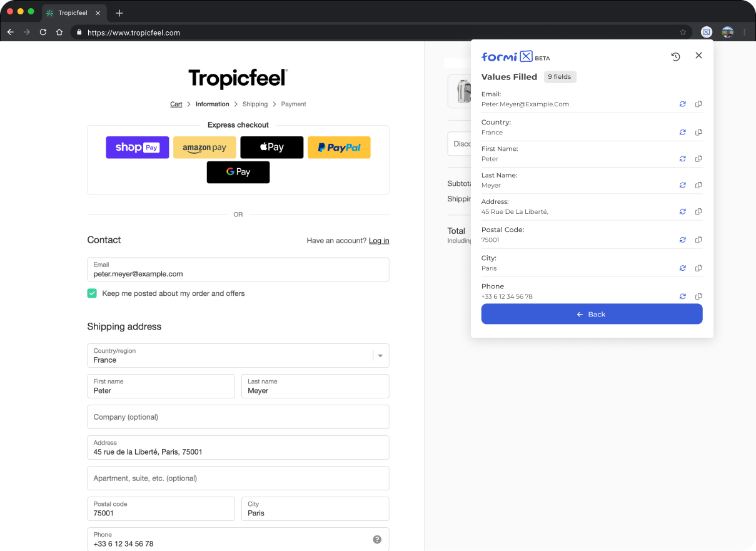Uncheck Keep me posted about offers
756x551 pixels.
click(92, 293)
